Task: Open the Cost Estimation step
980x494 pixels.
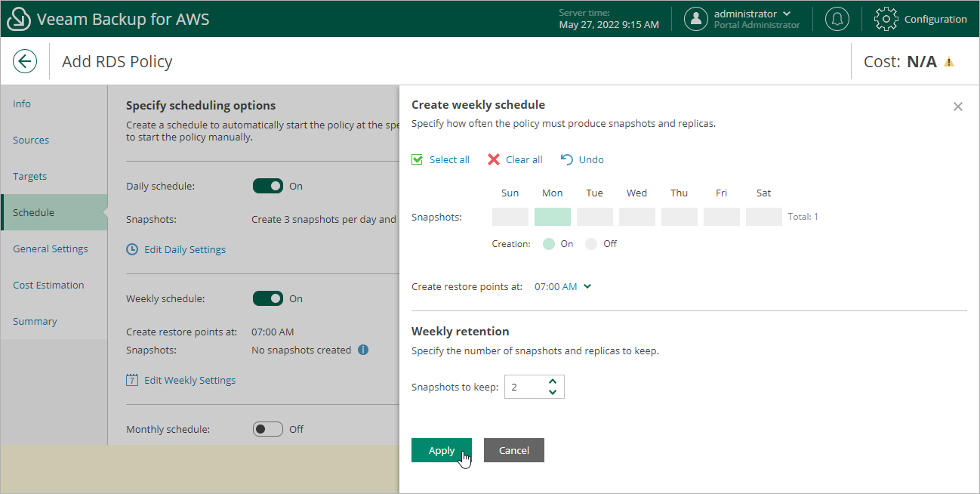Action: pyautogui.click(x=48, y=285)
